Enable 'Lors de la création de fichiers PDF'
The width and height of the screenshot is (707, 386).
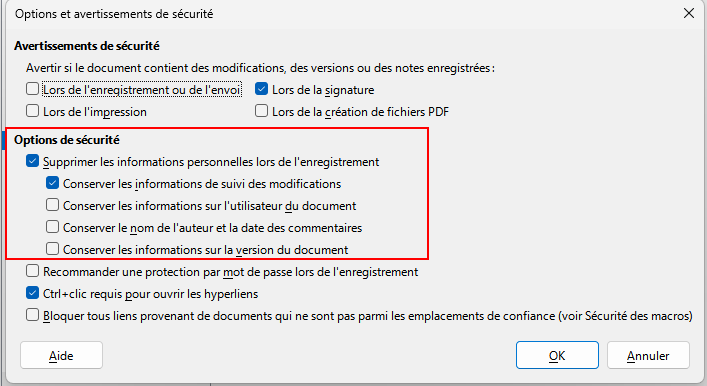[x=262, y=110]
